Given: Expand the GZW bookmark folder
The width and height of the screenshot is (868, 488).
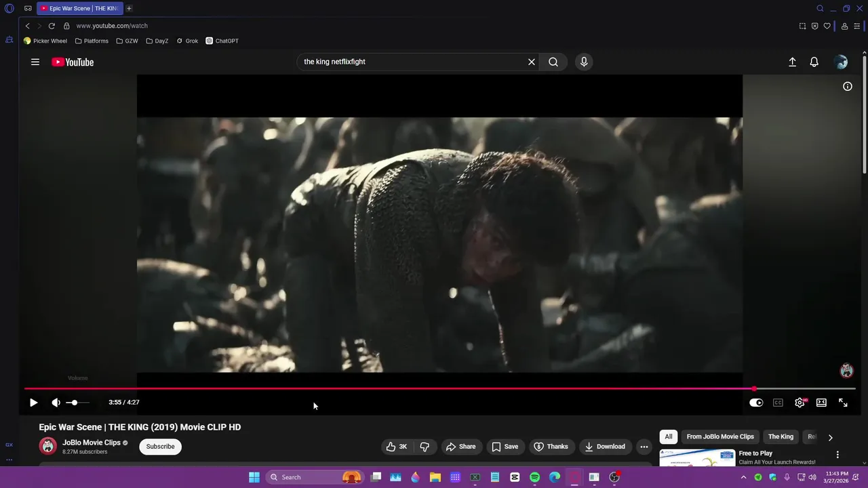Looking at the screenshot, I should (x=127, y=41).
